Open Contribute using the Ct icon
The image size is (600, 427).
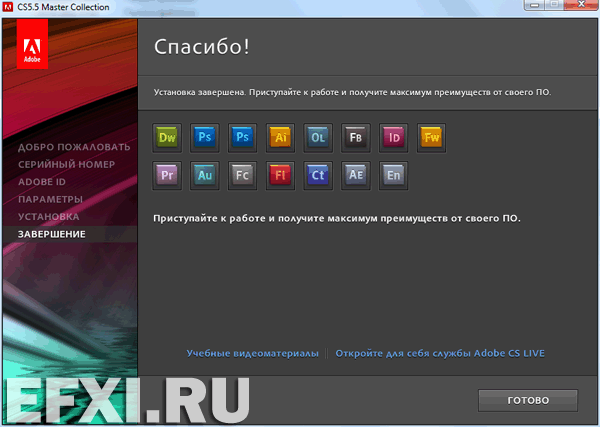click(x=318, y=176)
